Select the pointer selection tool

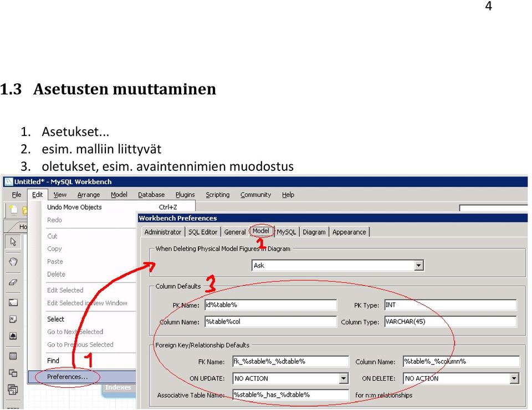[x=13, y=242]
